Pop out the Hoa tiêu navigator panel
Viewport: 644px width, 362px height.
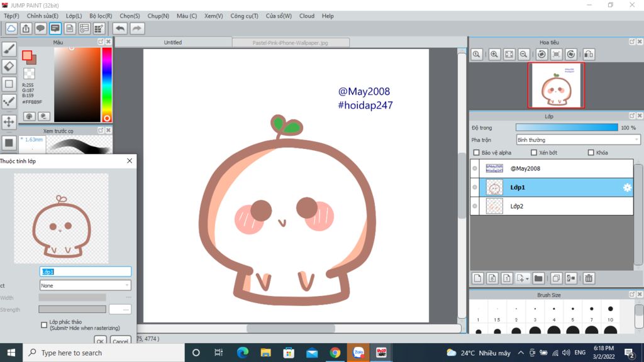632,42
